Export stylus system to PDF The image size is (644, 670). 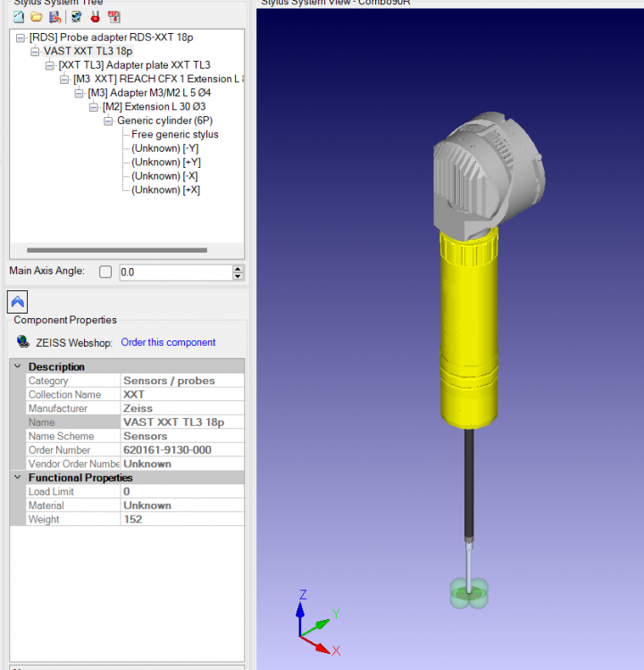(x=113, y=17)
